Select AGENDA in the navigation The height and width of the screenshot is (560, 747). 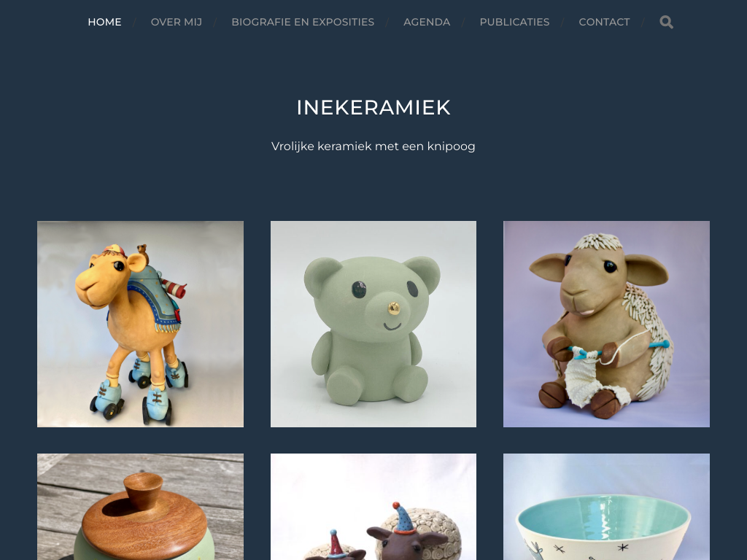click(x=427, y=22)
